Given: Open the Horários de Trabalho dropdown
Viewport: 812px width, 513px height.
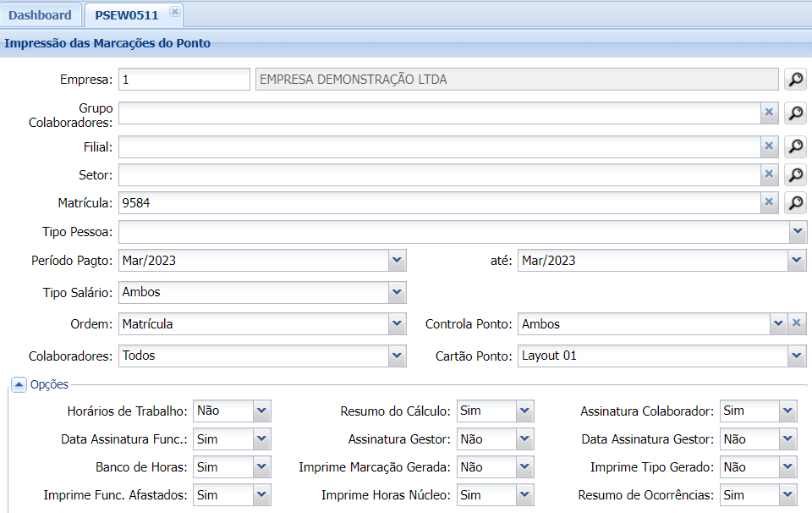Looking at the screenshot, I should click(x=261, y=411).
